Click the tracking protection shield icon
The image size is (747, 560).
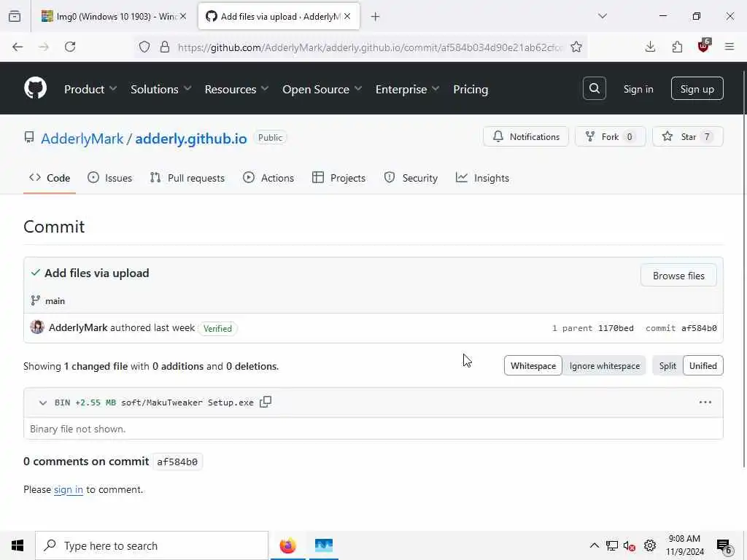[x=144, y=47]
